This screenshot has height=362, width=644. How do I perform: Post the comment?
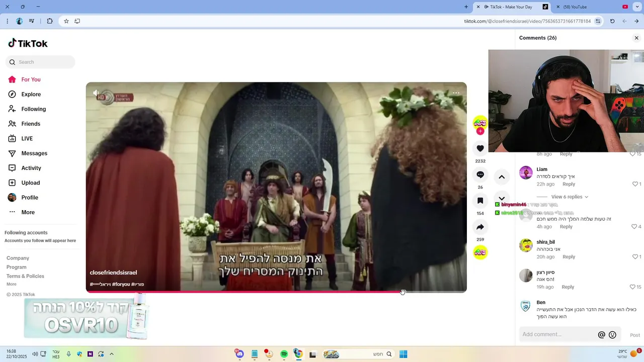(x=635, y=335)
